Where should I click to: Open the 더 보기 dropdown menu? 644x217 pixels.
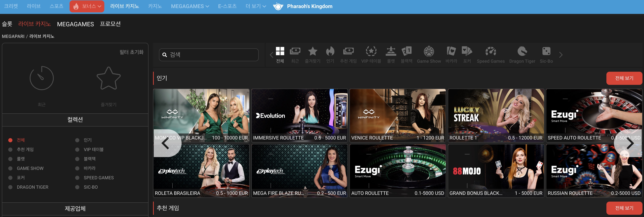click(x=256, y=6)
